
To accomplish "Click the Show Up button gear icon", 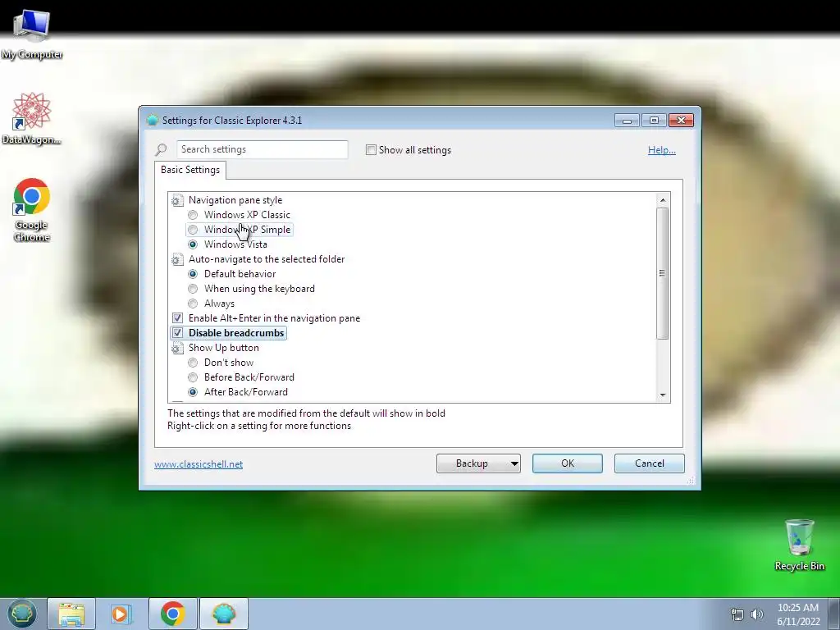I will click(x=177, y=348).
